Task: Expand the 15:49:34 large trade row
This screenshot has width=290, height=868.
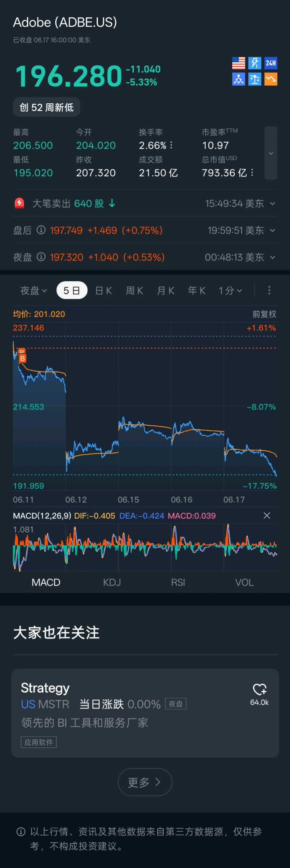Action: pyautogui.click(x=273, y=204)
